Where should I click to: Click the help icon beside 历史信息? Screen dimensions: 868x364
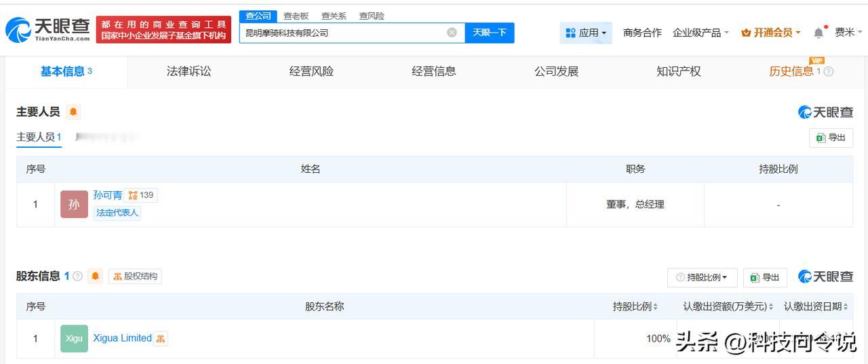(828, 71)
